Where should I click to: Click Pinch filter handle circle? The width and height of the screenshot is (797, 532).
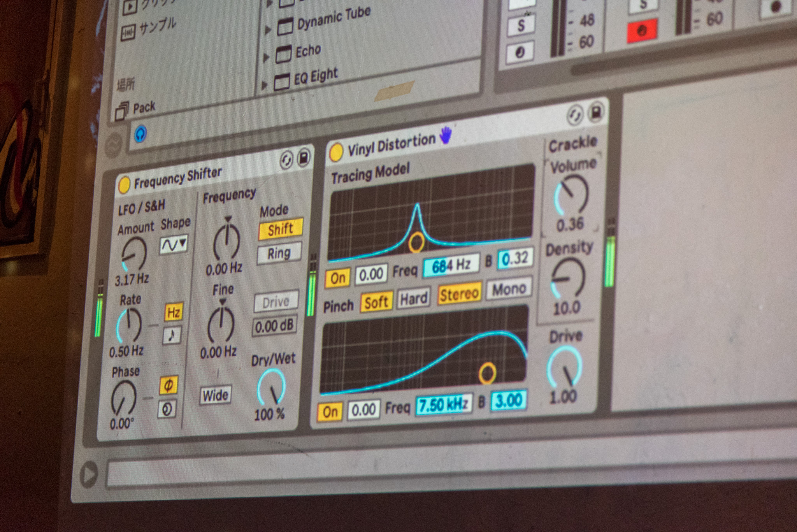point(487,373)
